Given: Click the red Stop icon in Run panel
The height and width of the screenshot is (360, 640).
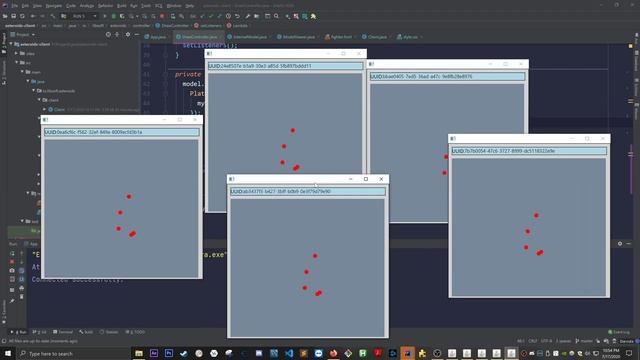Looking at the screenshot, I should tap(12, 262).
